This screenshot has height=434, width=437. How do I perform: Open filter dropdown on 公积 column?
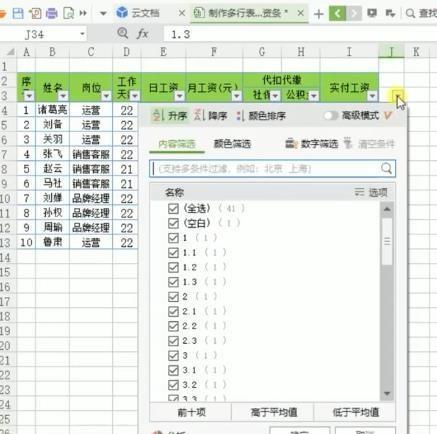(314, 96)
